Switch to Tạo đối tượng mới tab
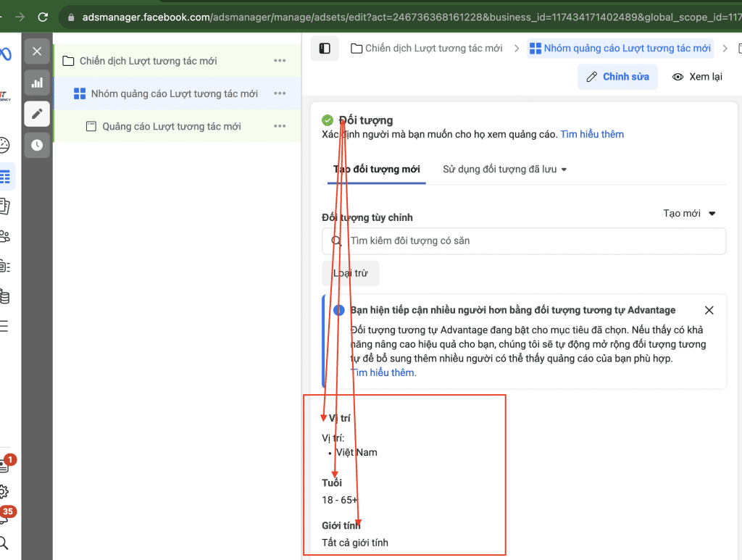The width and height of the screenshot is (742, 560). click(x=377, y=170)
